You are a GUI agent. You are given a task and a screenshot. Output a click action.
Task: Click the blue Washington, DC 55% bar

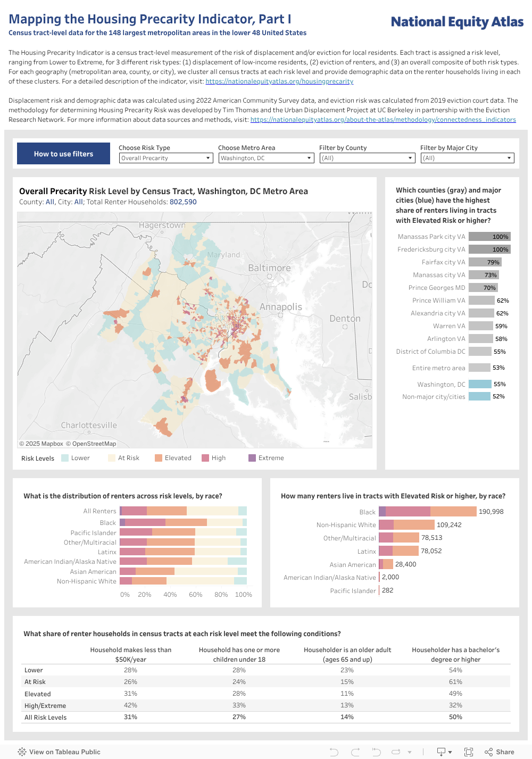(x=480, y=384)
